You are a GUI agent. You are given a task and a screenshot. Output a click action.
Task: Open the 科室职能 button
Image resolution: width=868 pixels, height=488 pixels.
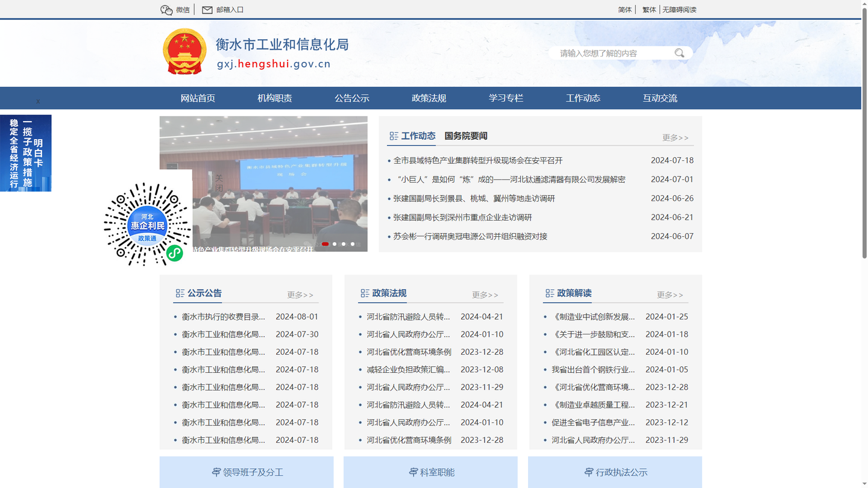click(x=430, y=472)
